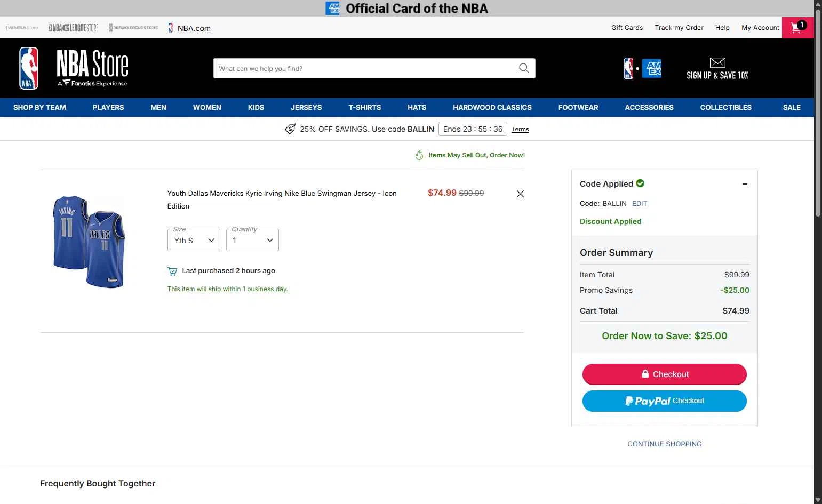Viewport: 822px width, 504px height.
Task: Click the search magnifier icon
Action: 524,68
